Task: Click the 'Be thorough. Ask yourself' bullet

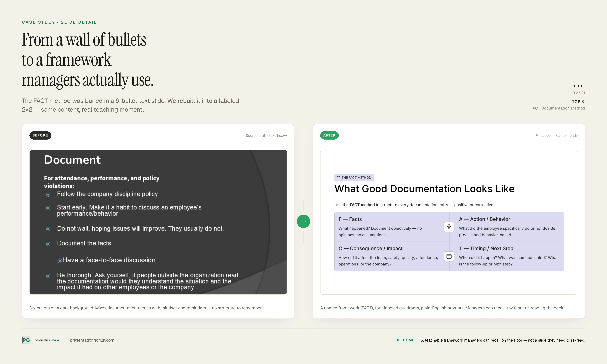Action: pos(148,281)
